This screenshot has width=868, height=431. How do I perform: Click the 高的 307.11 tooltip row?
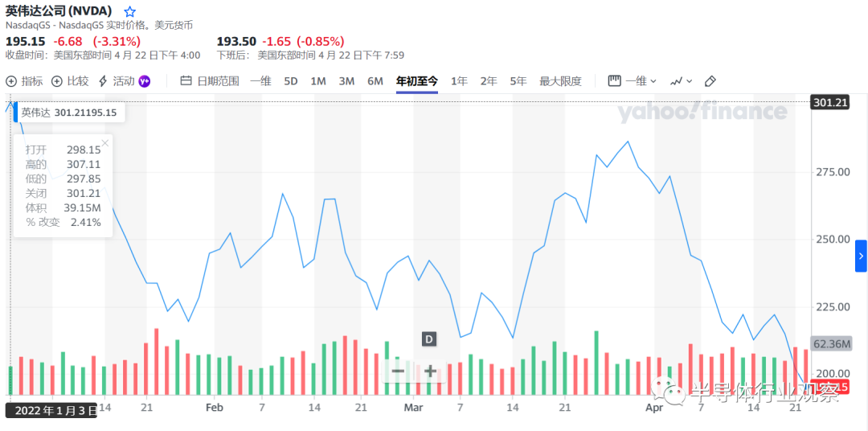pos(63,164)
